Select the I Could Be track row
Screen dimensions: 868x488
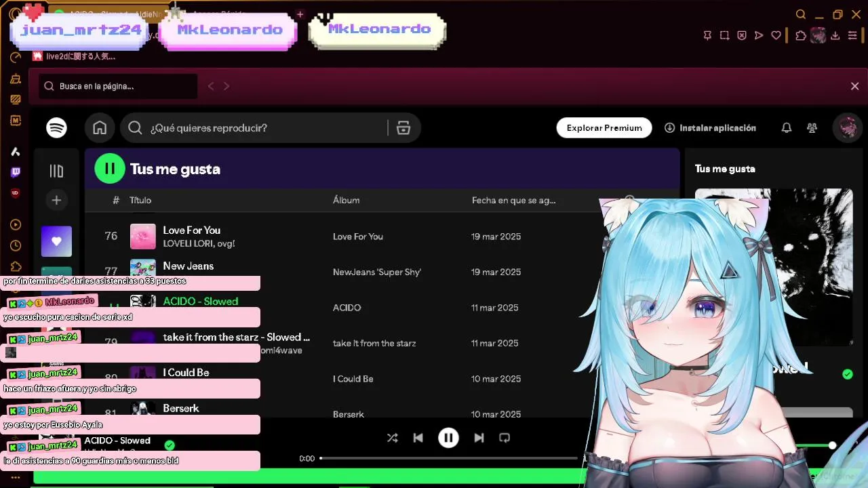[186, 372]
